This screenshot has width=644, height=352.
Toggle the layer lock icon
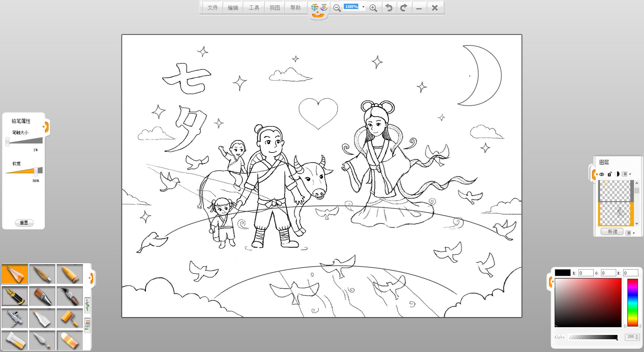click(x=609, y=174)
